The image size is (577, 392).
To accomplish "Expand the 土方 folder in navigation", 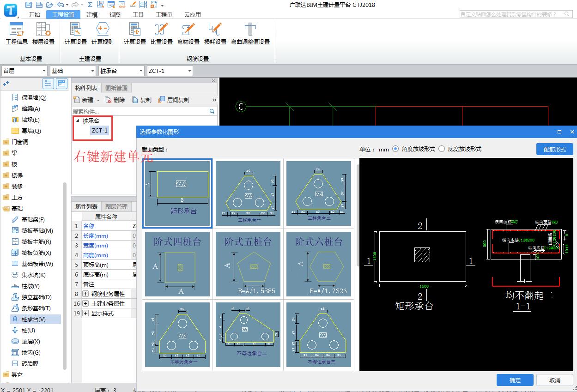I will pyautogui.click(x=6, y=197).
